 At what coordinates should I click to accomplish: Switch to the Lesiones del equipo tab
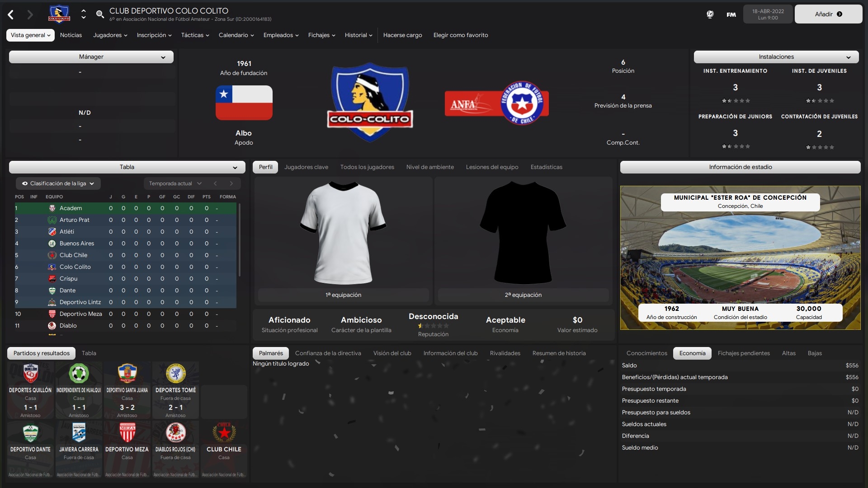[x=492, y=167]
